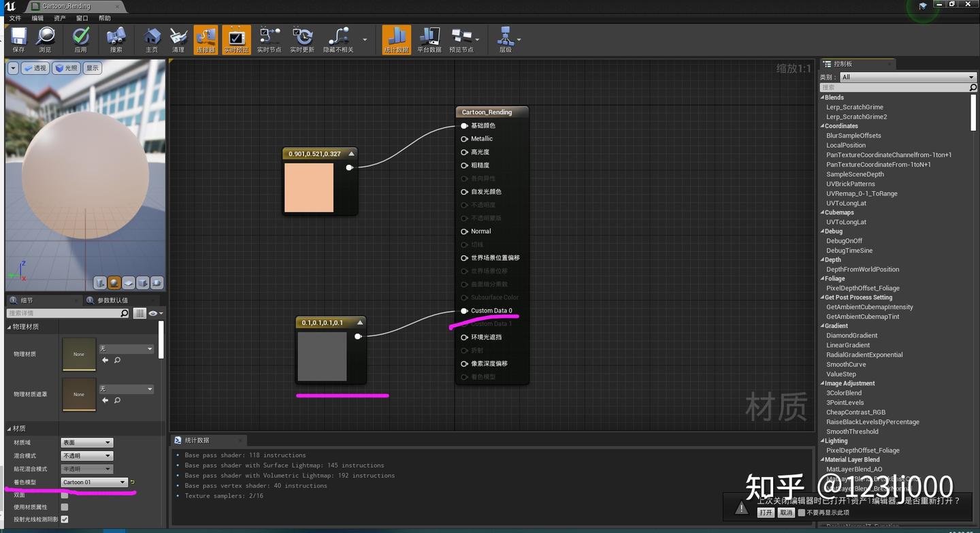Open the 搜索 (Search) toolbar icon
The height and width of the screenshot is (533, 980).
point(117,39)
